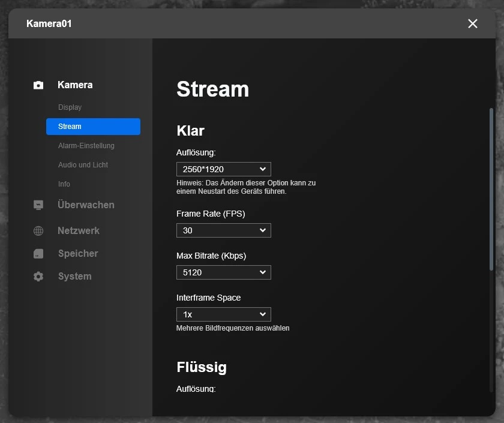Click the gear icon beside System
The width and height of the screenshot is (504, 423).
[x=38, y=277]
